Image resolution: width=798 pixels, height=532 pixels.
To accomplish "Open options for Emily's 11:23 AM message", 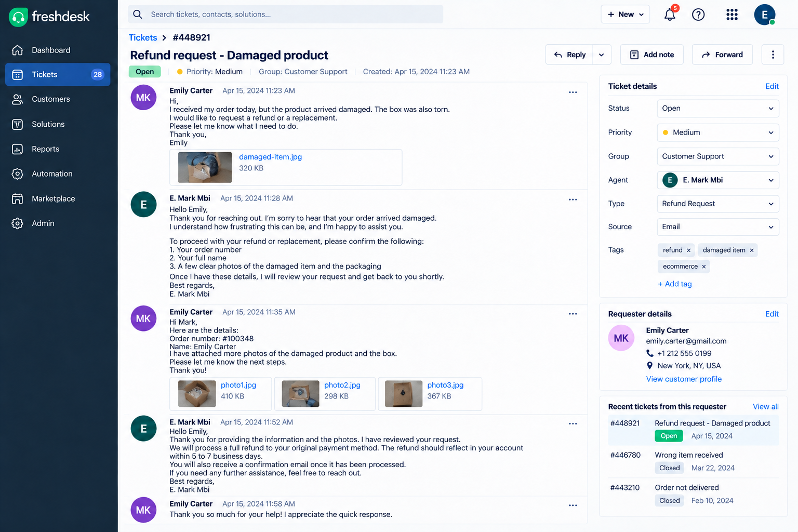I will pyautogui.click(x=573, y=92).
